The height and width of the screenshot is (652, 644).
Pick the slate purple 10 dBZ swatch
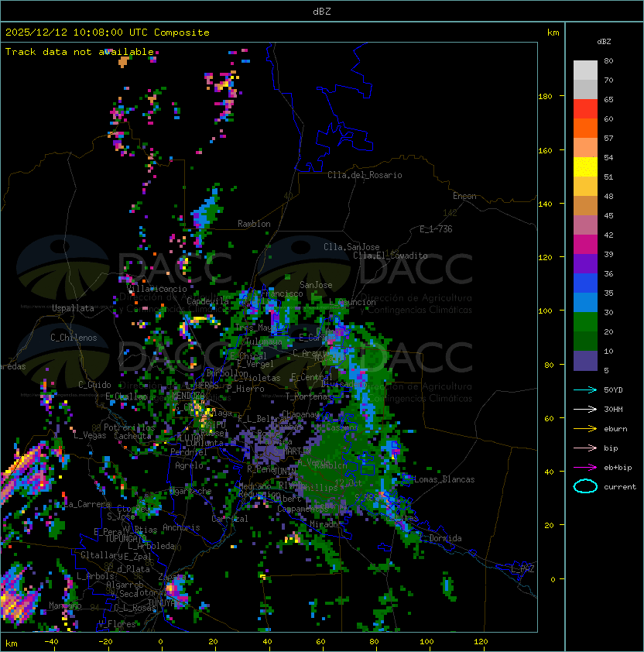point(585,361)
